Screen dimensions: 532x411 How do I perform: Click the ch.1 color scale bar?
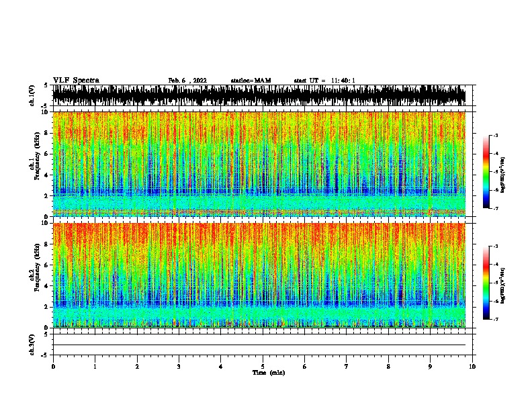(x=486, y=172)
